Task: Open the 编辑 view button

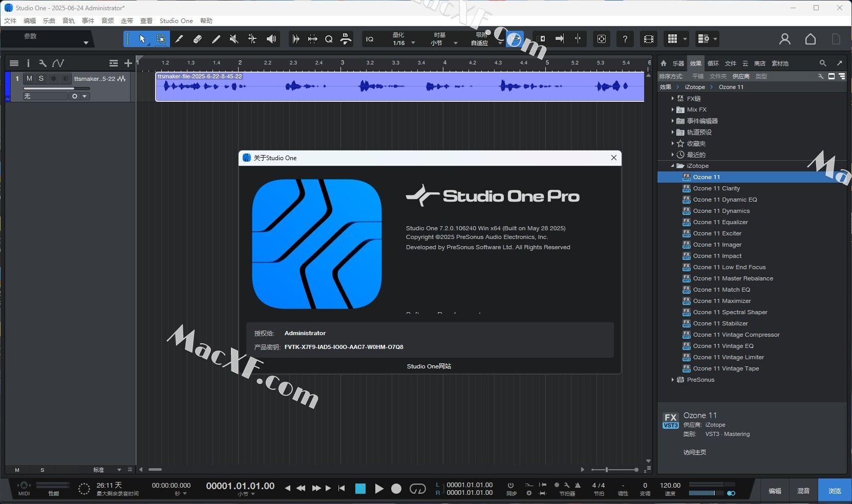Action: click(x=775, y=491)
